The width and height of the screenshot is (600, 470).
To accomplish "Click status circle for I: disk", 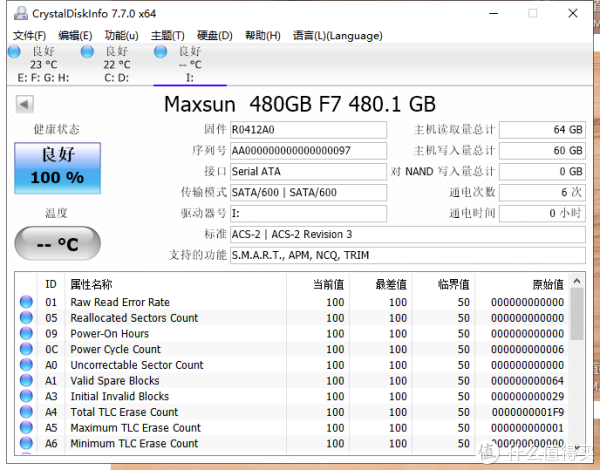I will point(160,51).
